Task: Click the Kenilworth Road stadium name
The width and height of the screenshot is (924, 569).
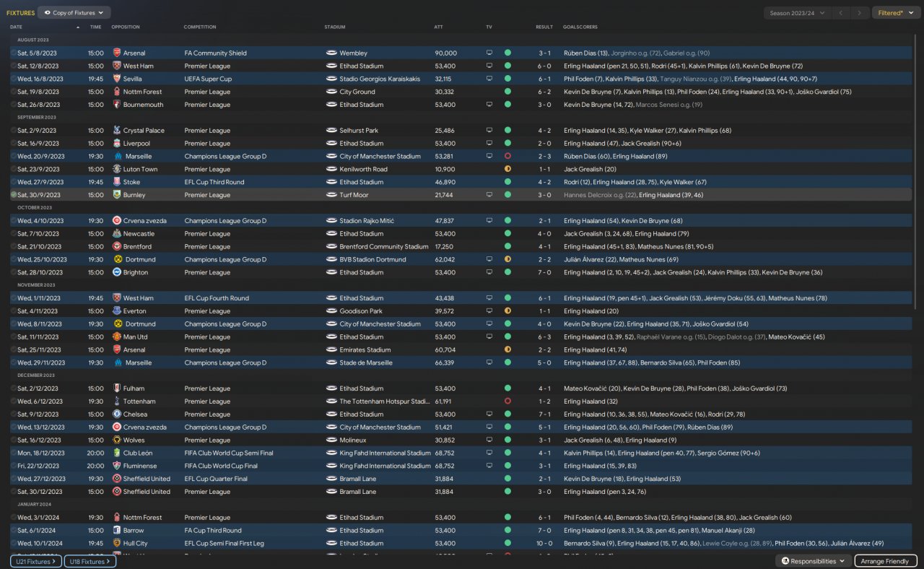Action: point(363,169)
